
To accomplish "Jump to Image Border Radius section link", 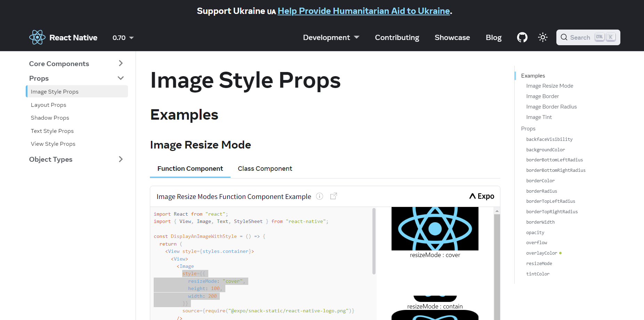I will (x=551, y=107).
